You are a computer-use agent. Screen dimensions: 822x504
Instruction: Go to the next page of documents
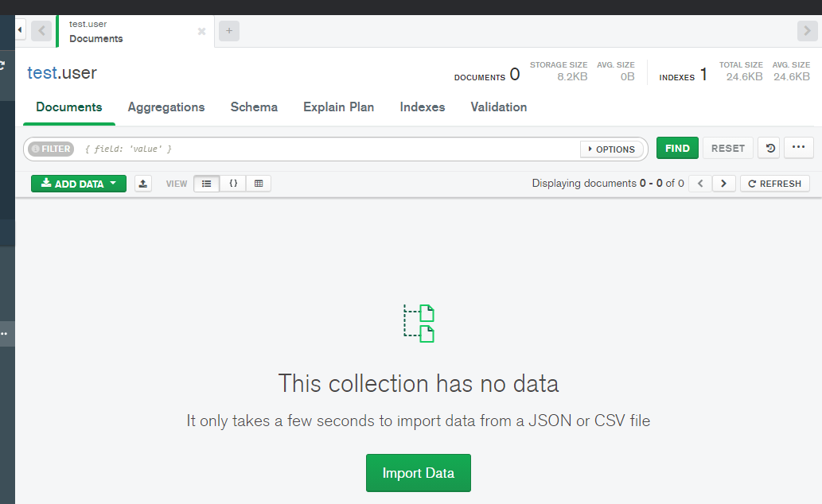[724, 184]
